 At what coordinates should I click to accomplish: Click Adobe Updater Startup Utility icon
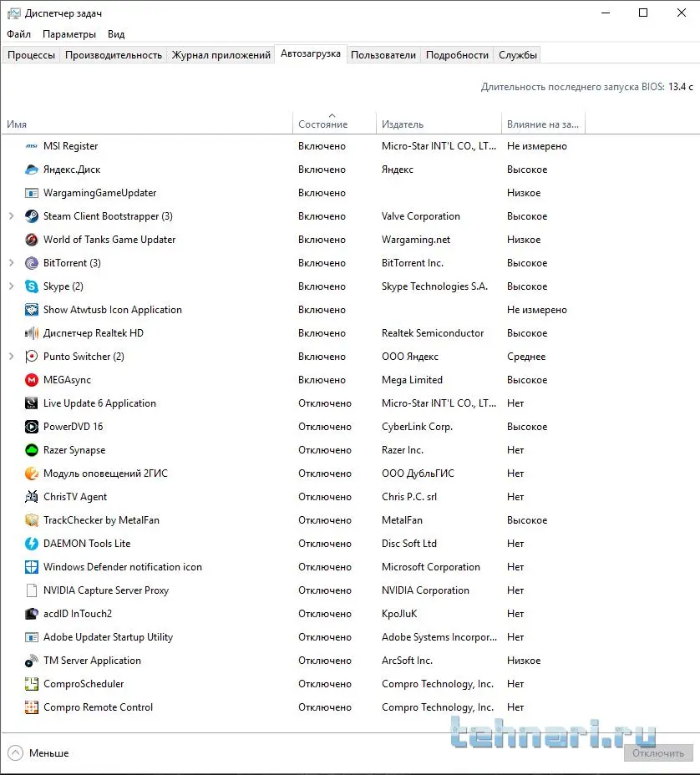point(32,637)
